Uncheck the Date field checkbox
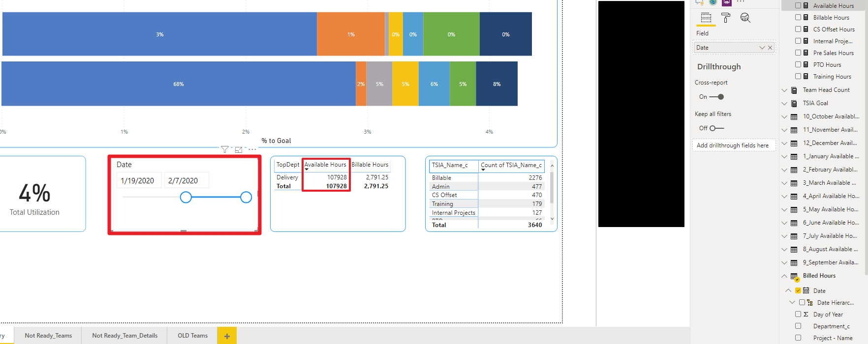The width and height of the screenshot is (868, 344). click(x=798, y=290)
